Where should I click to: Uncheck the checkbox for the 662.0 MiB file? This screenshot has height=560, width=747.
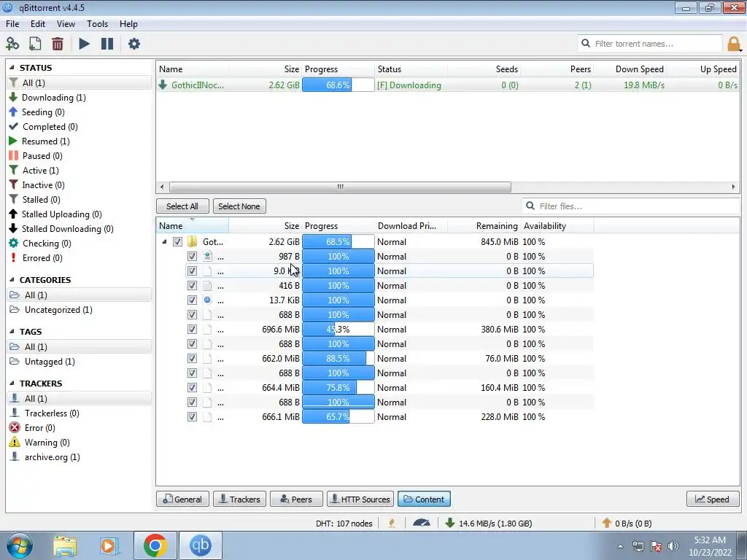tap(192, 359)
